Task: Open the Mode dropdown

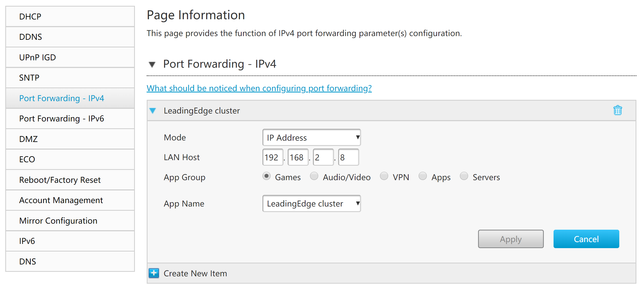Action: click(312, 137)
